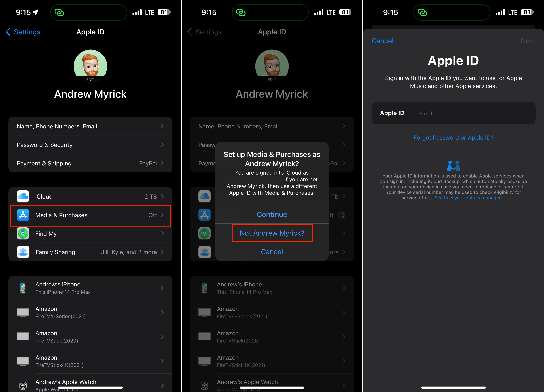Tap the Media & Purchases App Store icon, left screen
This screenshot has width=544, height=392.
pyautogui.click(x=23, y=215)
